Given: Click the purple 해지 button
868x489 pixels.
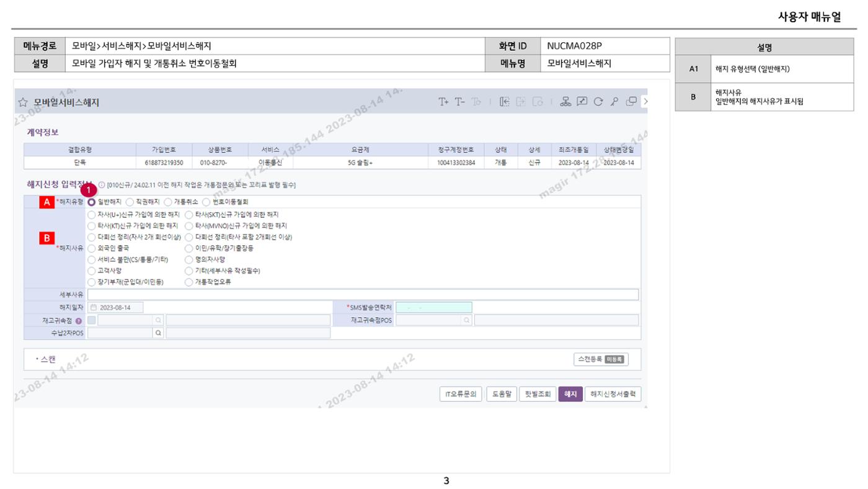Looking at the screenshot, I should coord(570,394).
